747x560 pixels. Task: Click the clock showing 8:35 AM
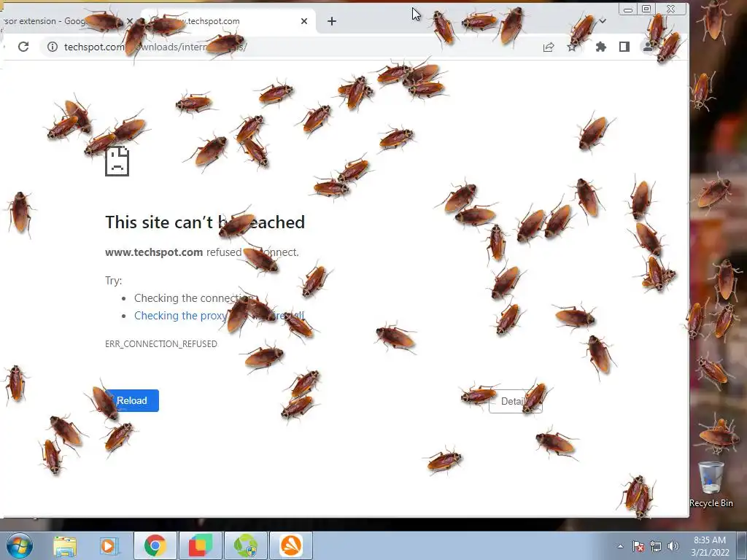(710, 545)
